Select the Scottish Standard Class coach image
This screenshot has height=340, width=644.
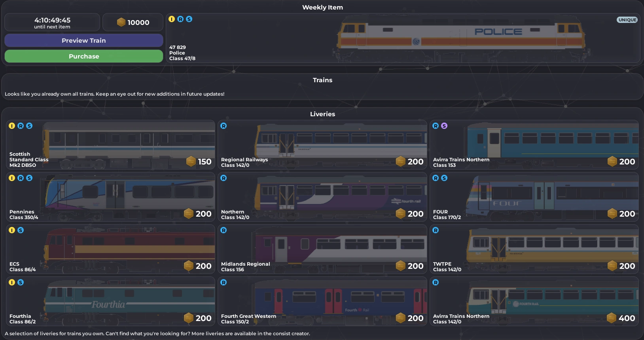(x=129, y=145)
